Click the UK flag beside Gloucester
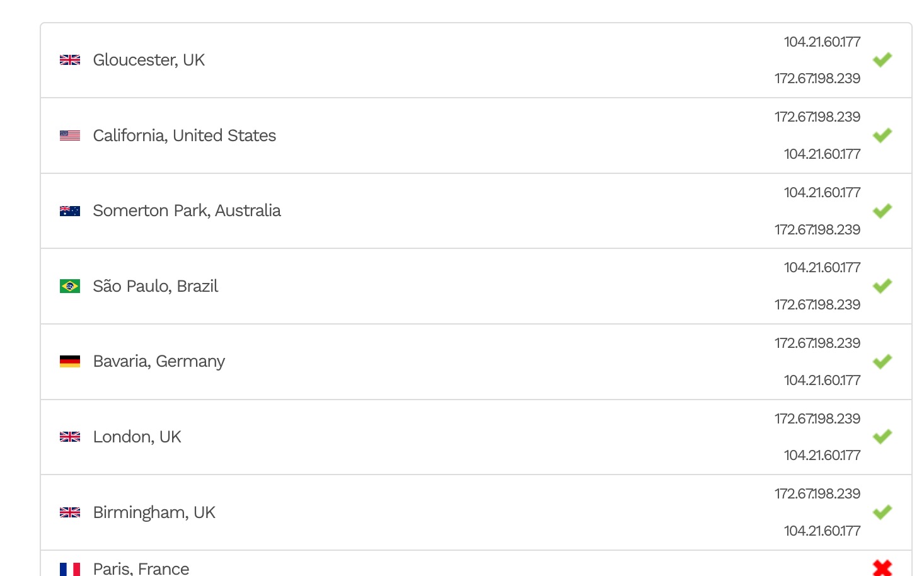This screenshot has height=576, width=924. (x=70, y=60)
